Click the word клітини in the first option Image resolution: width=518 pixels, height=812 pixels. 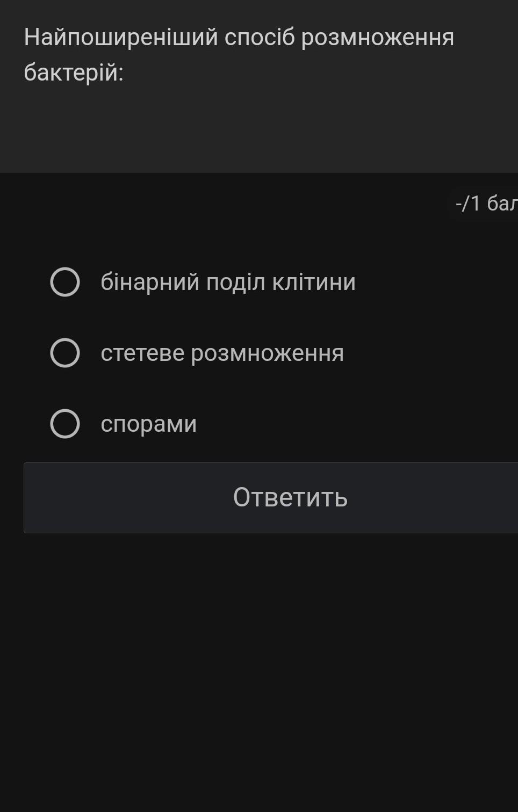(x=314, y=282)
